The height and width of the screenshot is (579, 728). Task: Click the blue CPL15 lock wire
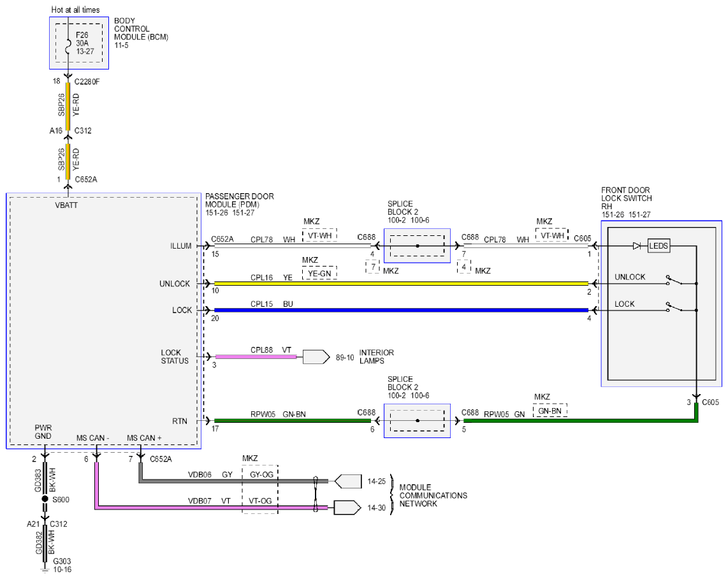[x=401, y=310]
